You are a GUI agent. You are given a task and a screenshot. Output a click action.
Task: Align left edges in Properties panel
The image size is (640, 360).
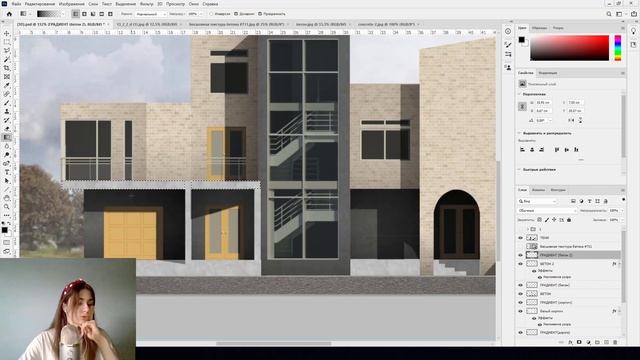point(522,150)
